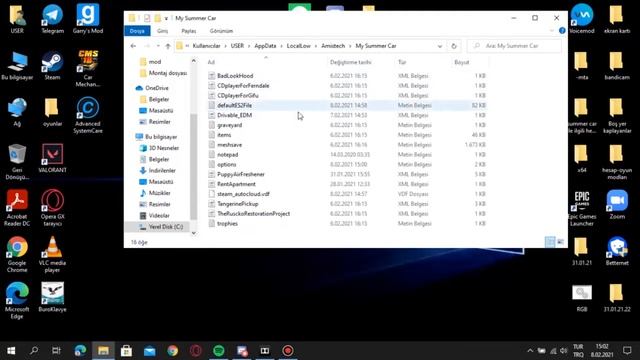Open the Bu bilgisayar desktop icon

(x=17, y=65)
